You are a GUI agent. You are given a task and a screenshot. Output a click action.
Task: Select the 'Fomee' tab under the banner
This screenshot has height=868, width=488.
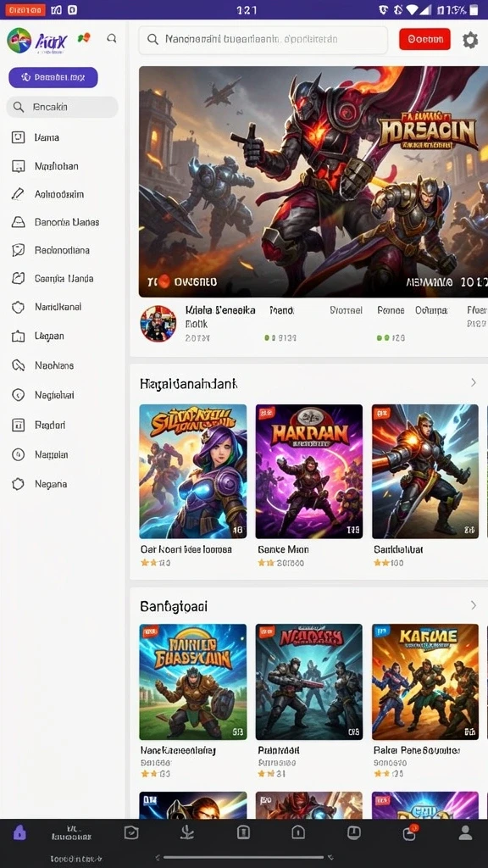[391, 310]
